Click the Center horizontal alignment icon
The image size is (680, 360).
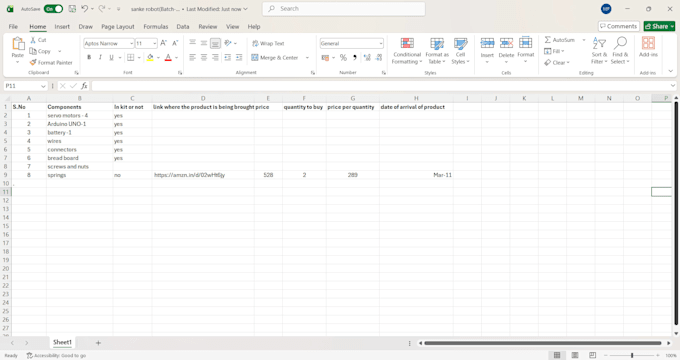click(204, 57)
